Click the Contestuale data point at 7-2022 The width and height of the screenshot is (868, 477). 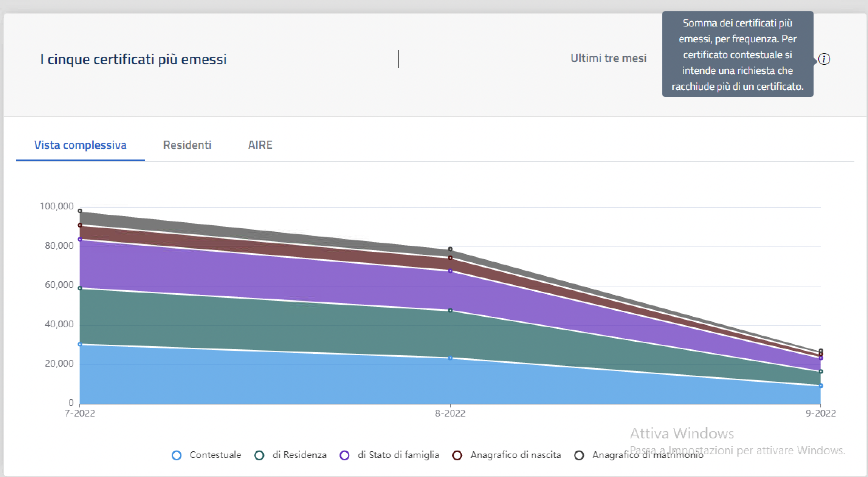(x=80, y=344)
